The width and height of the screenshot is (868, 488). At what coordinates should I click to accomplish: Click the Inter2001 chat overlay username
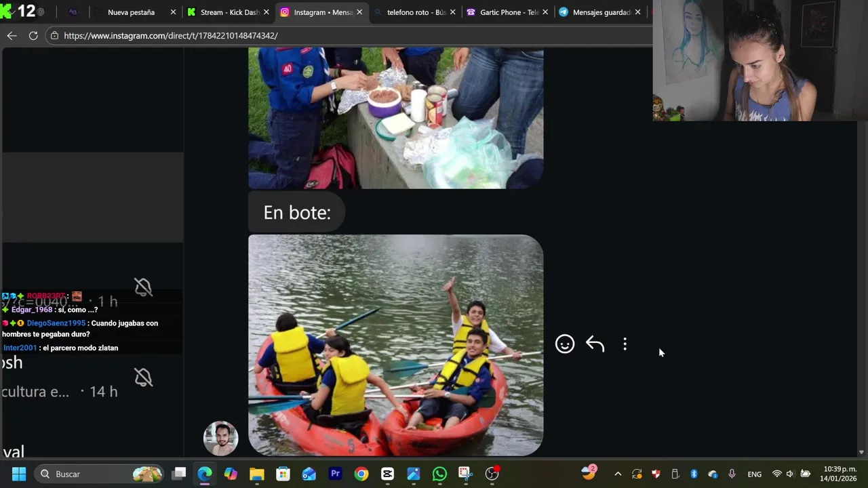(20, 348)
